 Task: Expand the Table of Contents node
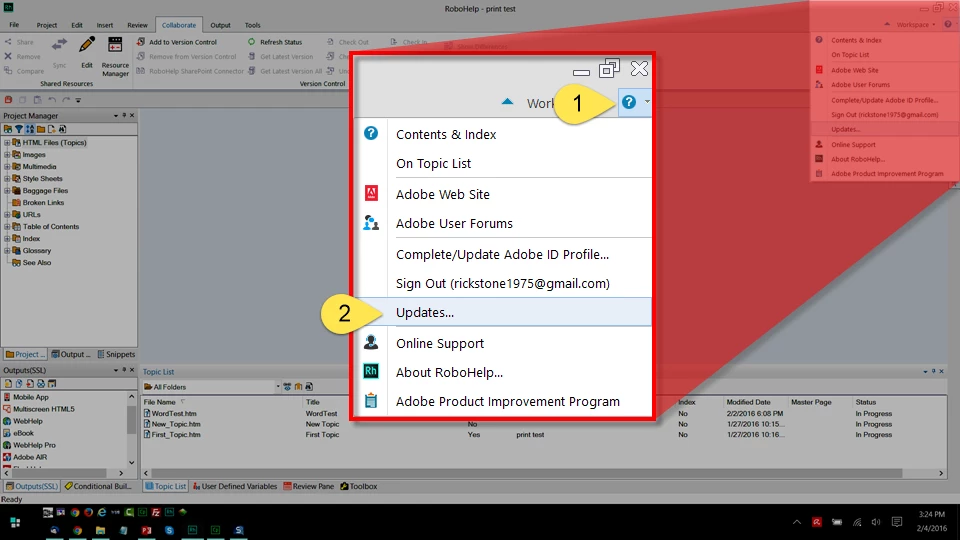[x=7, y=227]
